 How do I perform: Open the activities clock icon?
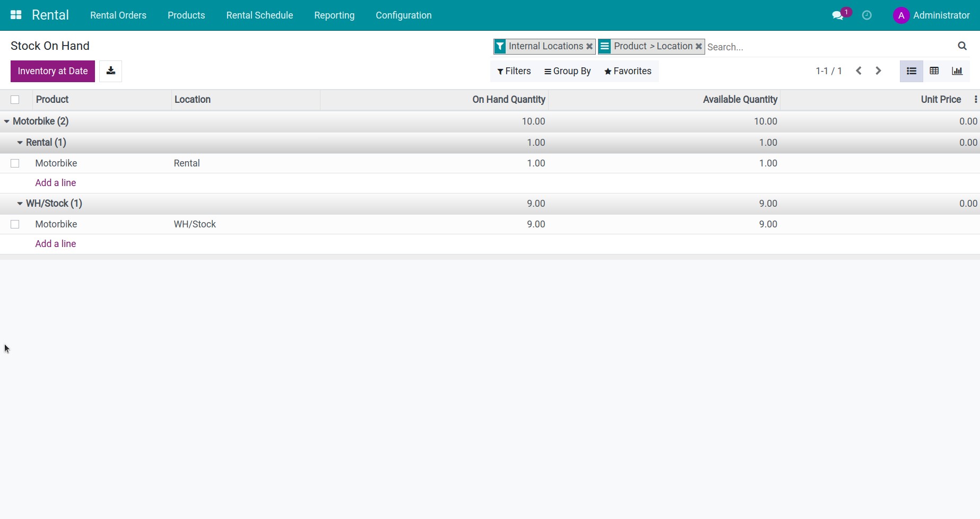[866, 15]
